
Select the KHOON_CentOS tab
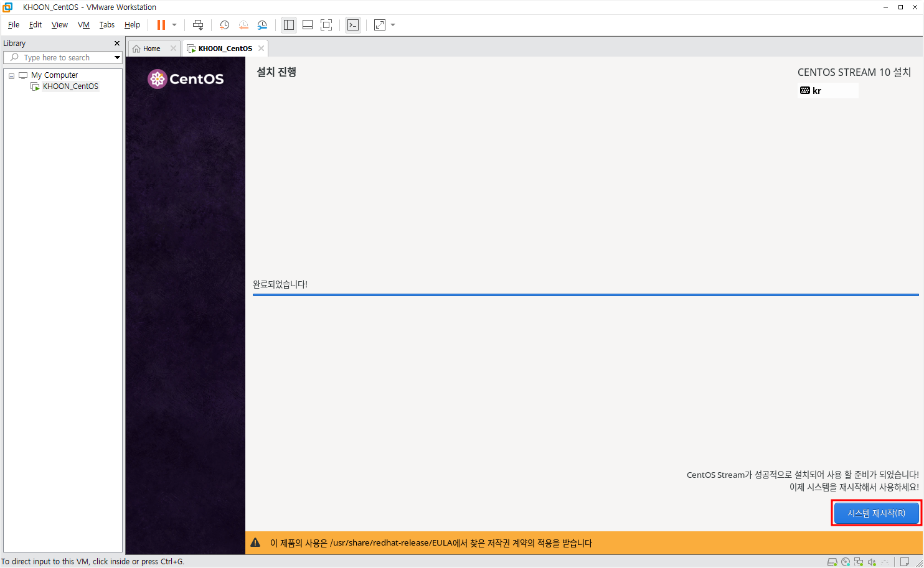pyautogui.click(x=225, y=49)
